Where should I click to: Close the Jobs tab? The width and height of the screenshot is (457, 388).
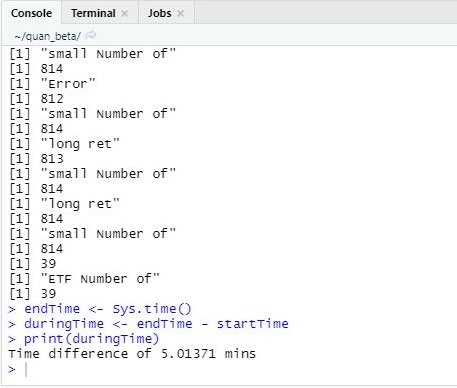(180, 14)
